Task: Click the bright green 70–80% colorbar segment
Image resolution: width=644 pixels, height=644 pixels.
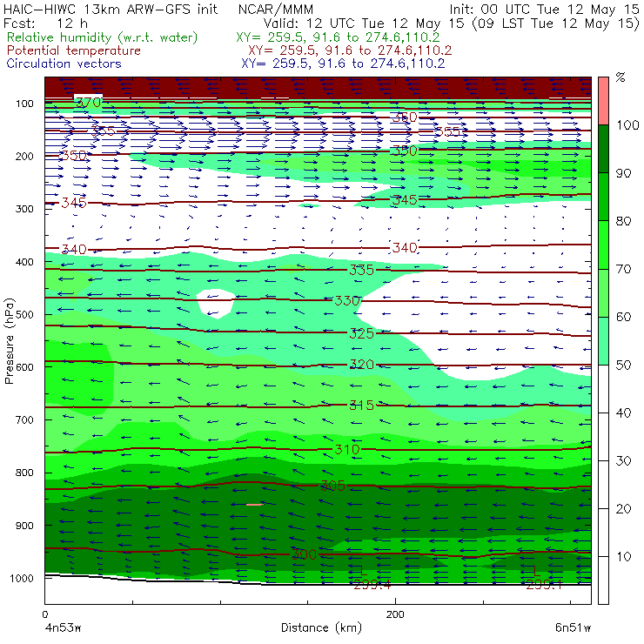Action: [x=603, y=245]
